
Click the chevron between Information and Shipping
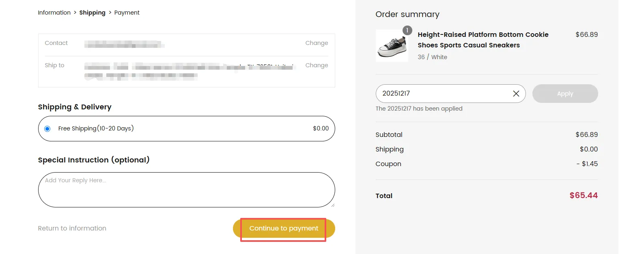[x=75, y=13]
